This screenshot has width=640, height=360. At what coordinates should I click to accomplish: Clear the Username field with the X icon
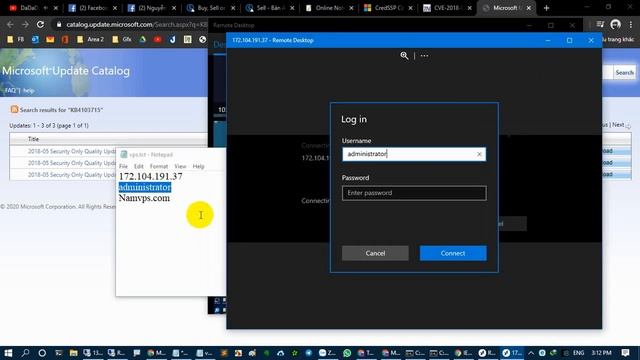click(479, 154)
